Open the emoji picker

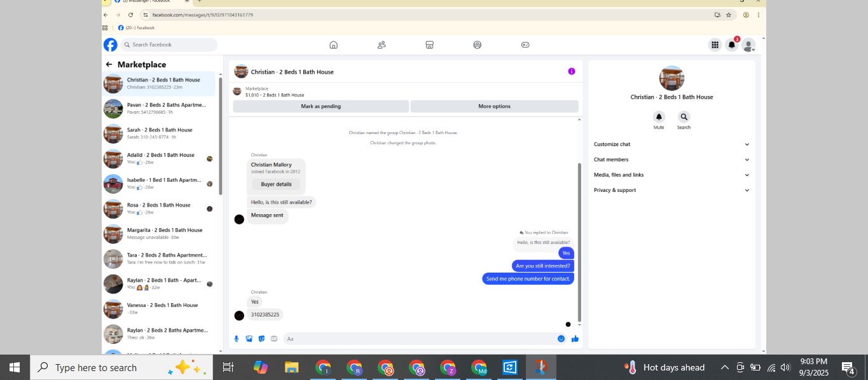(x=561, y=339)
